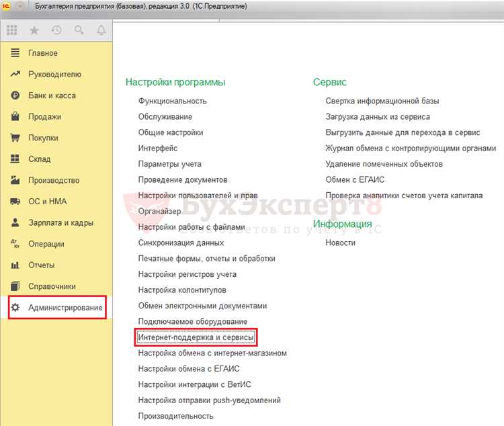Image resolution: width=504 pixels, height=426 pixels.
Task: Open Подключаемое оборудование link
Action: pos(193,321)
